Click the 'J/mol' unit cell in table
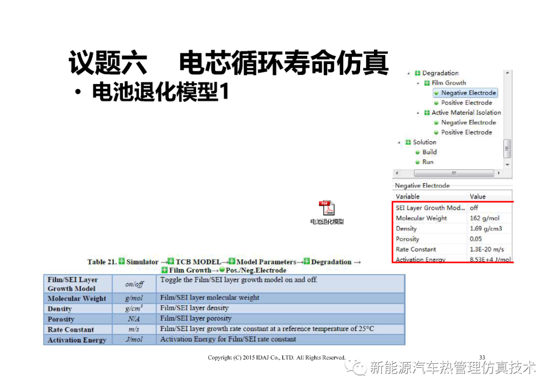 [x=134, y=339]
